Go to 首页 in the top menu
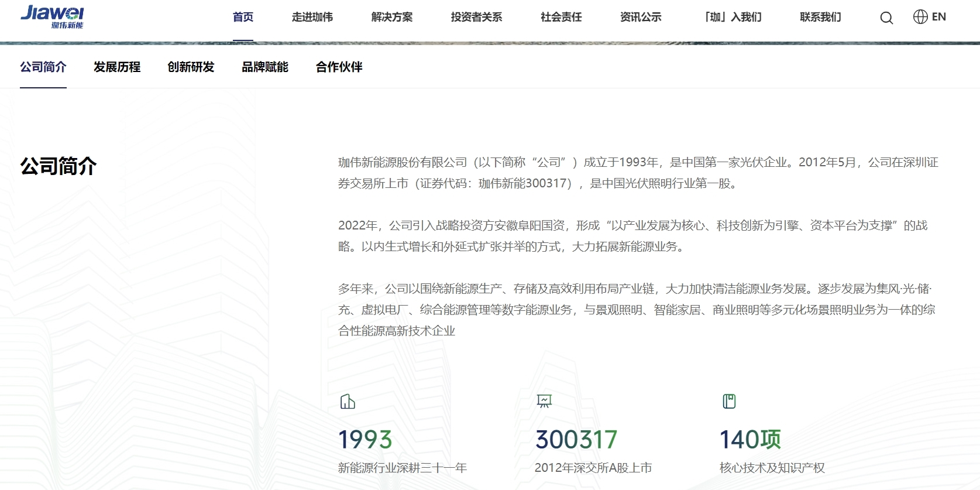980x490 pixels. [243, 17]
